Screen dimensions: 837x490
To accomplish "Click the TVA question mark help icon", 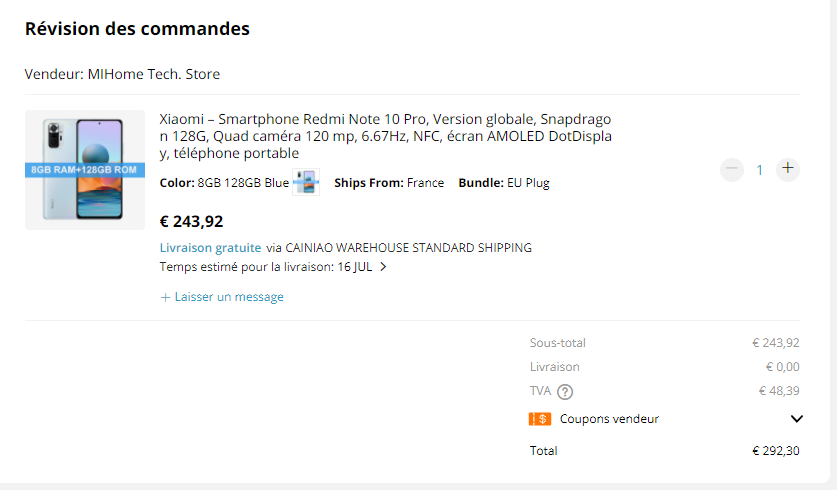I will (x=565, y=392).
